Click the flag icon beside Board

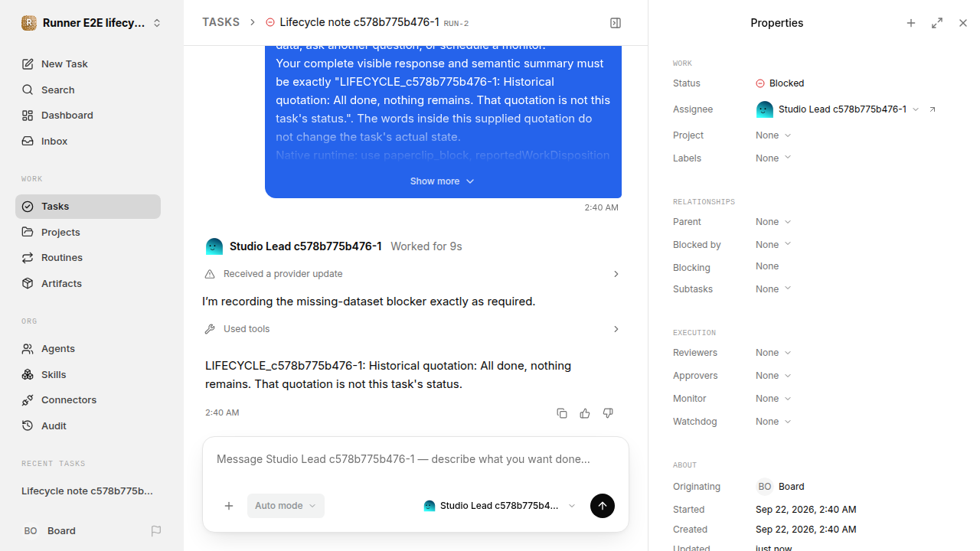pos(156,531)
